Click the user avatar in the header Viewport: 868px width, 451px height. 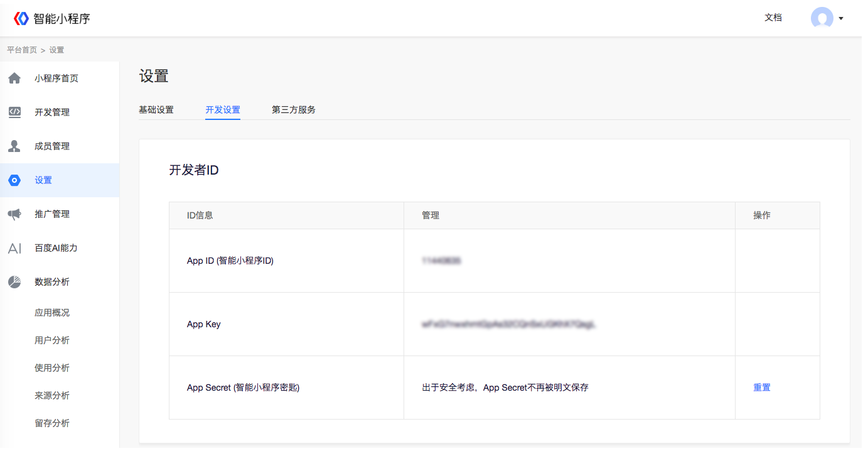[x=822, y=18]
